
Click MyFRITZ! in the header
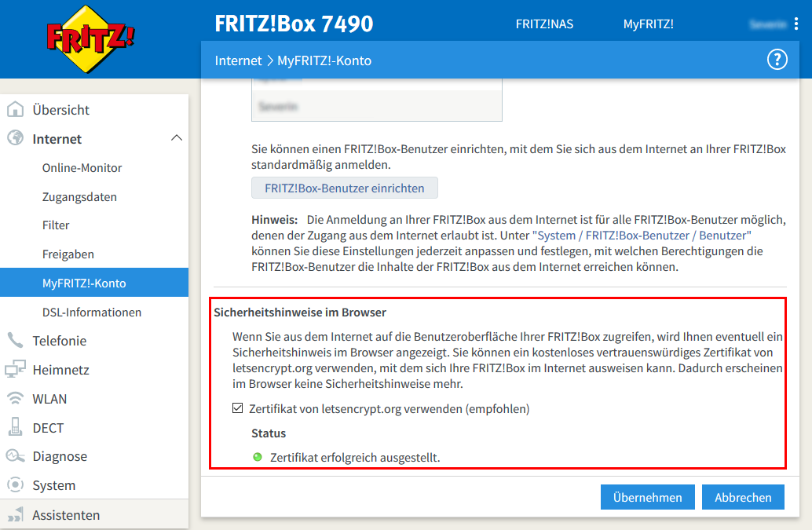pyautogui.click(x=649, y=24)
